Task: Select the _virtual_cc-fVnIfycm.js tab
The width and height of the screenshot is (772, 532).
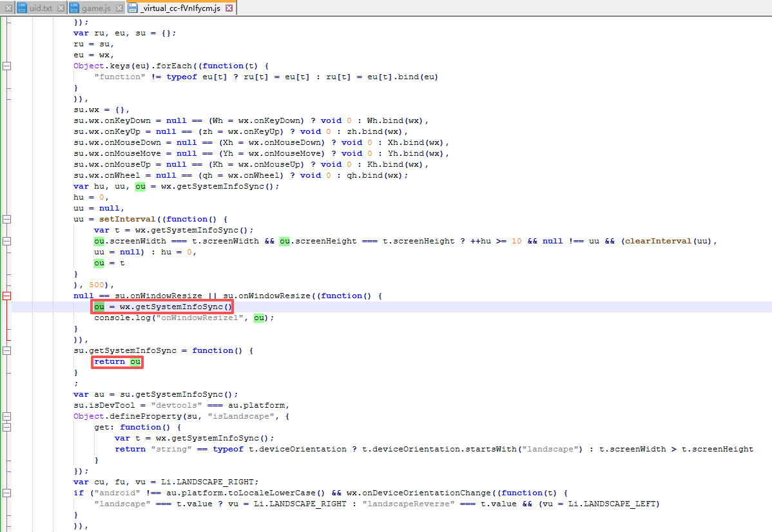Action: 180,8
